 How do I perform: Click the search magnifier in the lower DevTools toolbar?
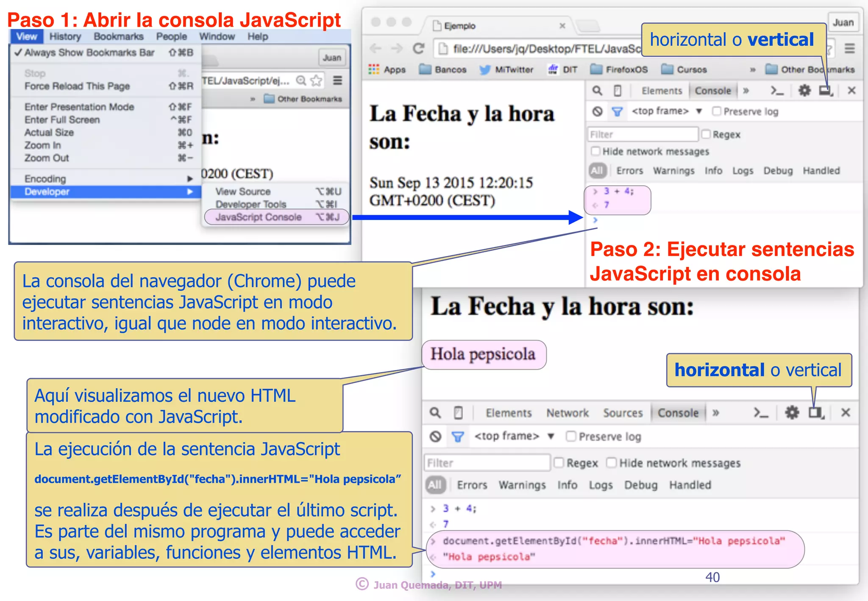(x=435, y=412)
